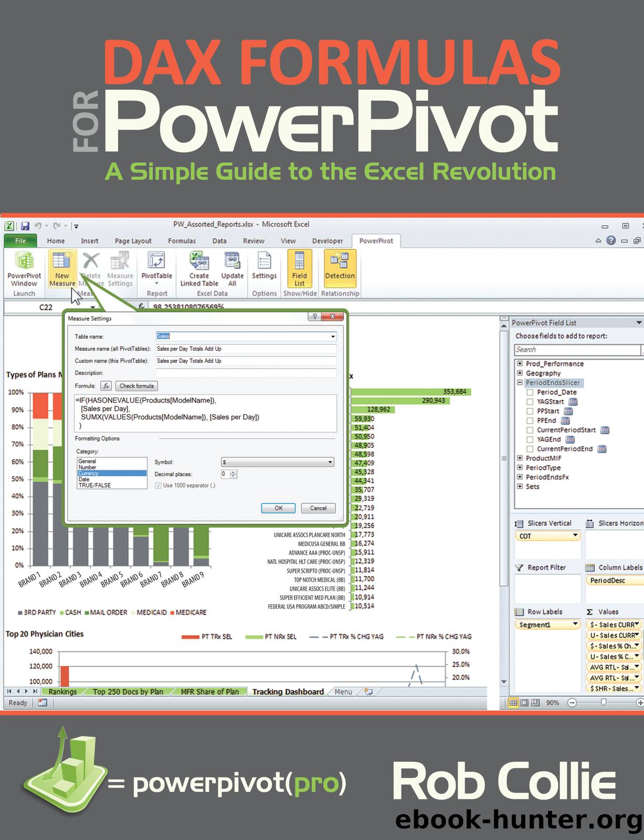Click the zoom slider in status bar
Screen dimensions: 644x840
pos(604,702)
